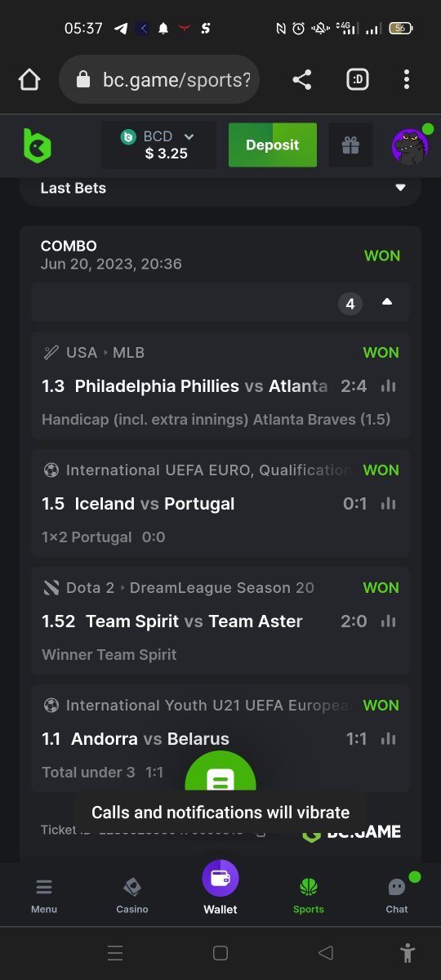Collapse the Last Bets section arrow
This screenshot has height=980, width=441.
click(x=400, y=188)
